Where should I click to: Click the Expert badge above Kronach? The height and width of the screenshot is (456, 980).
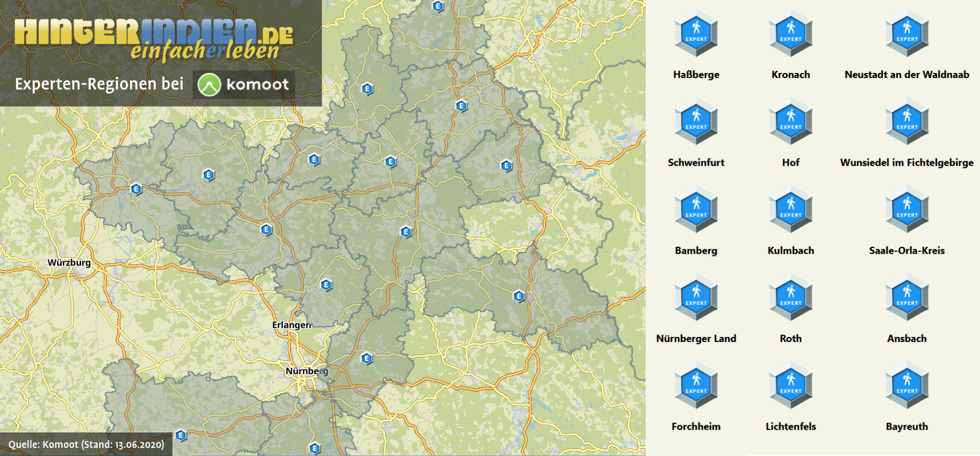(x=791, y=33)
